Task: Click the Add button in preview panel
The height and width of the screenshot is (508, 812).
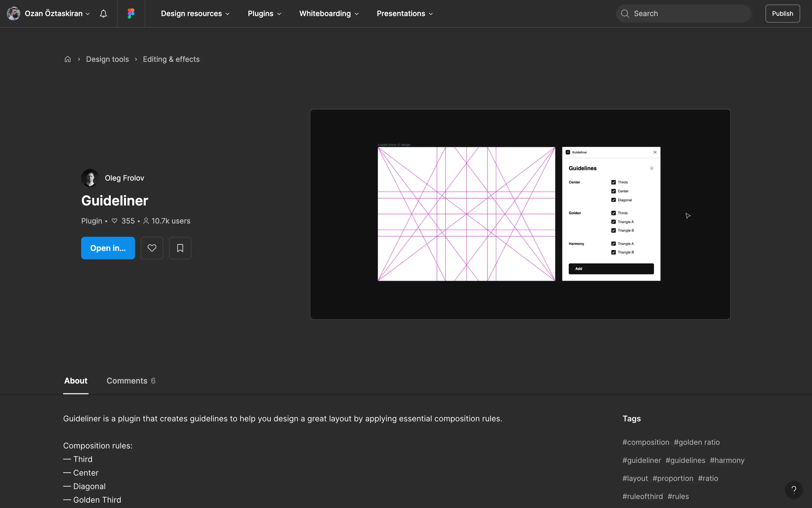Action: (x=611, y=269)
